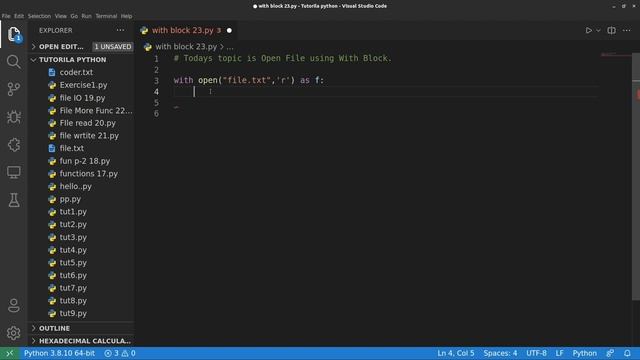Click the remote window indicator
The width and height of the screenshot is (640, 360).
pos(9,353)
